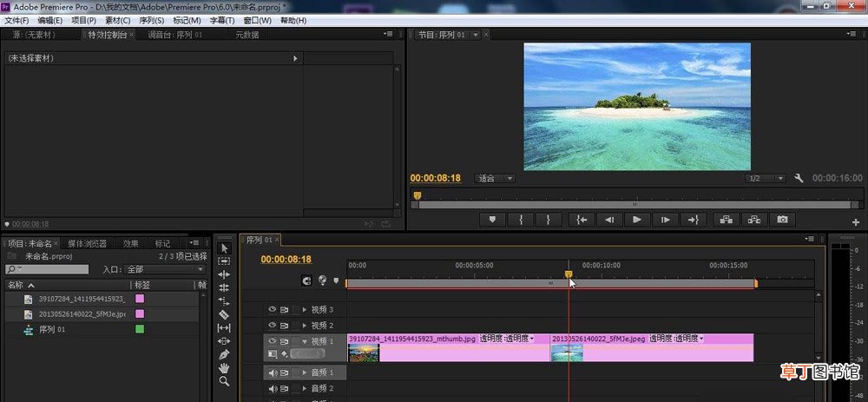Open the 适合 zoom level dropdown
Viewport: 868px width, 402px height.
495,178
